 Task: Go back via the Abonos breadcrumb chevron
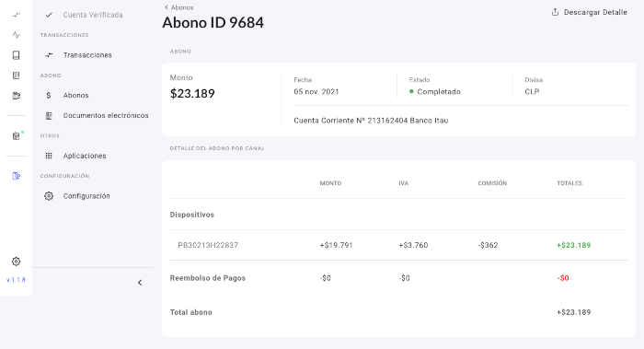[167, 7]
